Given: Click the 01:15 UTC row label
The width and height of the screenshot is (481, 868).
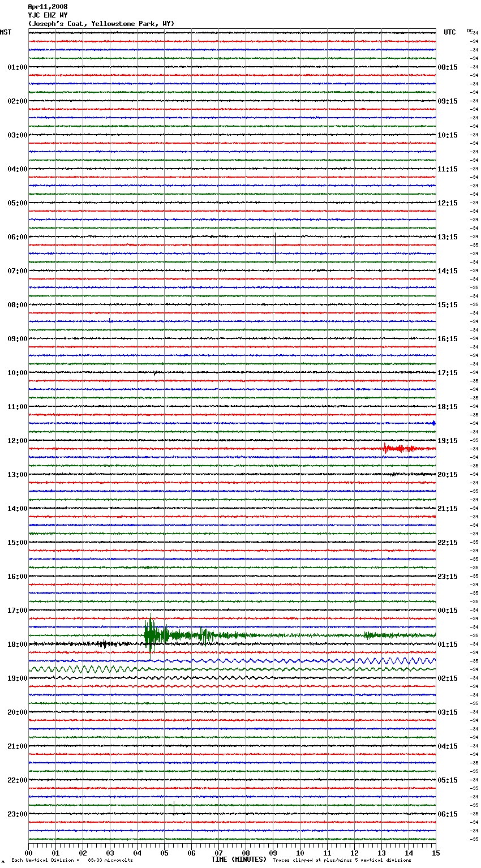Looking at the screenshot, I should [448, 644].
